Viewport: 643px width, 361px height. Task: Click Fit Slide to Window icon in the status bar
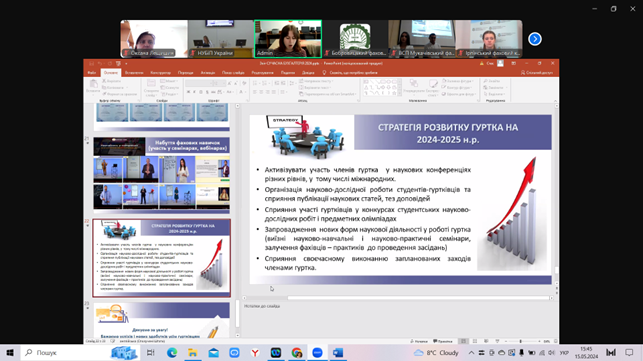click(556, 341)
